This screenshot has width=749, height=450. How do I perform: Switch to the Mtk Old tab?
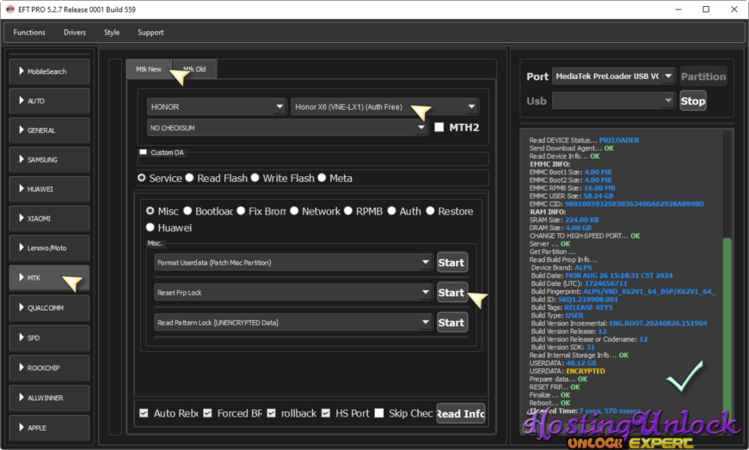pyautogui.click(x=196, y=69)
